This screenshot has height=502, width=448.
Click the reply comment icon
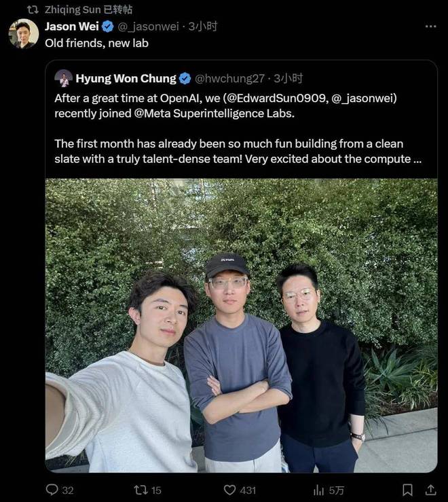(x=52, y=489)
